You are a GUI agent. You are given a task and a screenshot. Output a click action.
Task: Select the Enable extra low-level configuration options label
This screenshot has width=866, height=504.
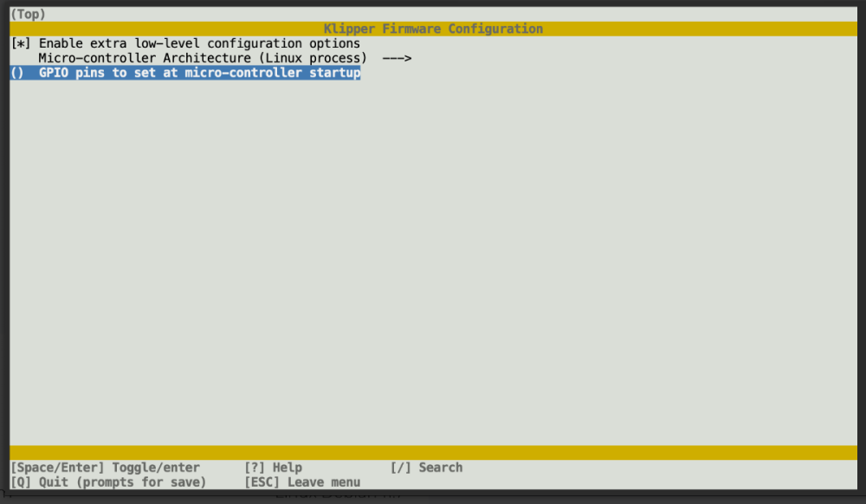click(199, 43)
